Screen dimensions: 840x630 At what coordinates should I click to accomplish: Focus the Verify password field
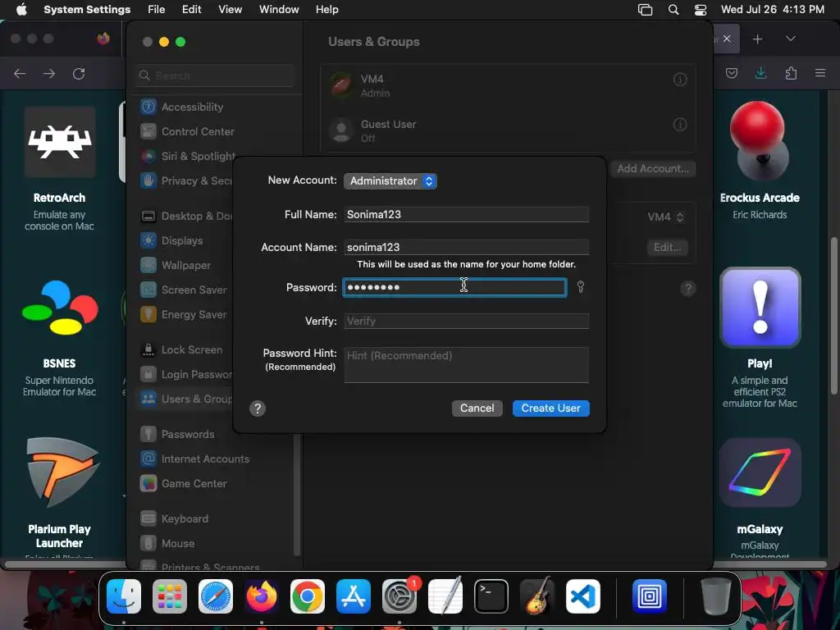click(x=466, y=321)
